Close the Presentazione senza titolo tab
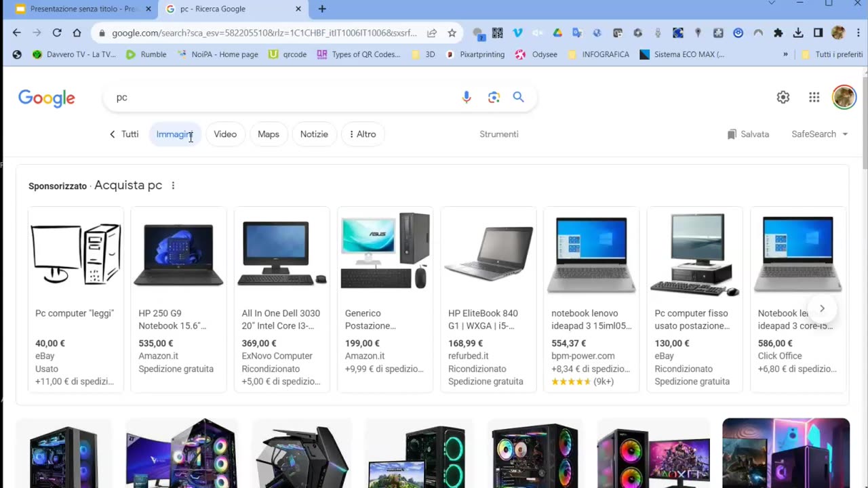This screenshot has width=868, height=488. [149, 9]
